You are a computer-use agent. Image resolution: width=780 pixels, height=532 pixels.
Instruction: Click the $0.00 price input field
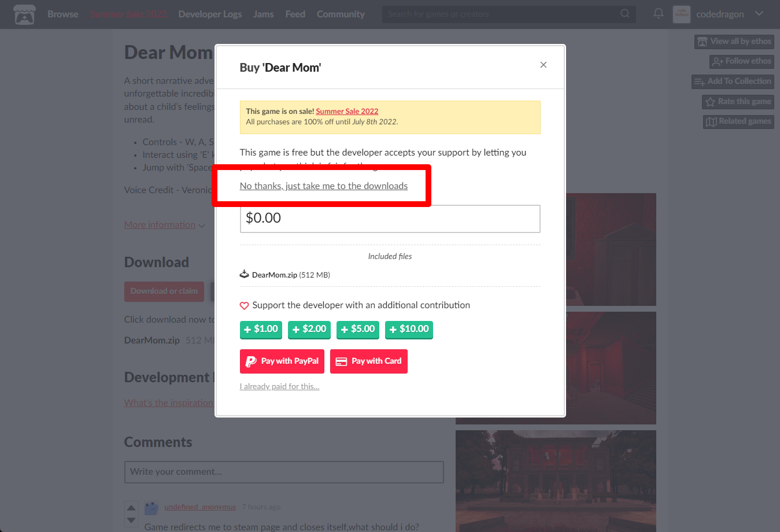(390, 219)
